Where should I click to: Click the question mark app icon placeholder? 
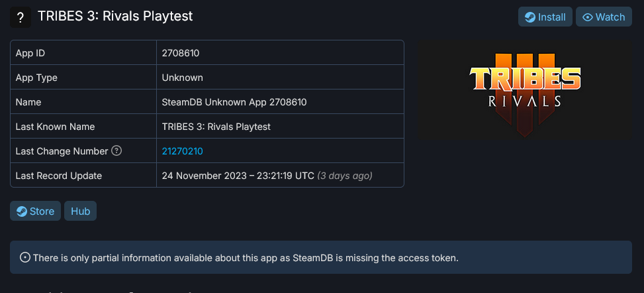tap(20, 17)
